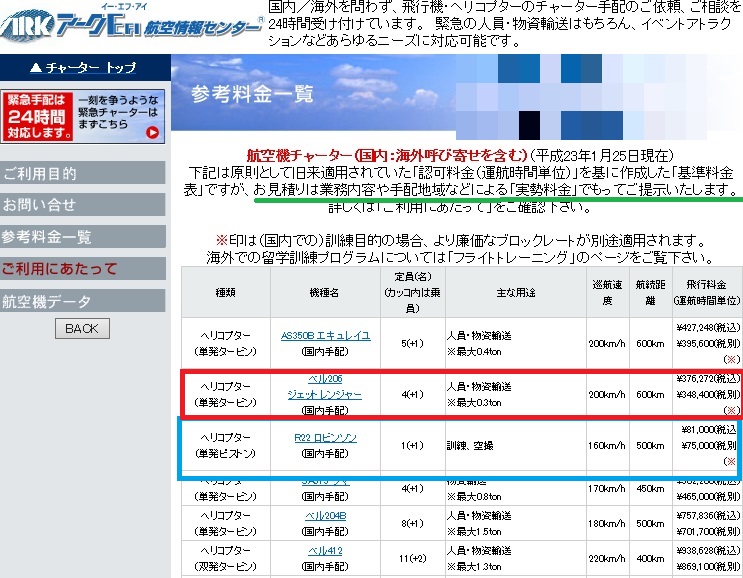Go to チャーター トップ

point(83,68)
